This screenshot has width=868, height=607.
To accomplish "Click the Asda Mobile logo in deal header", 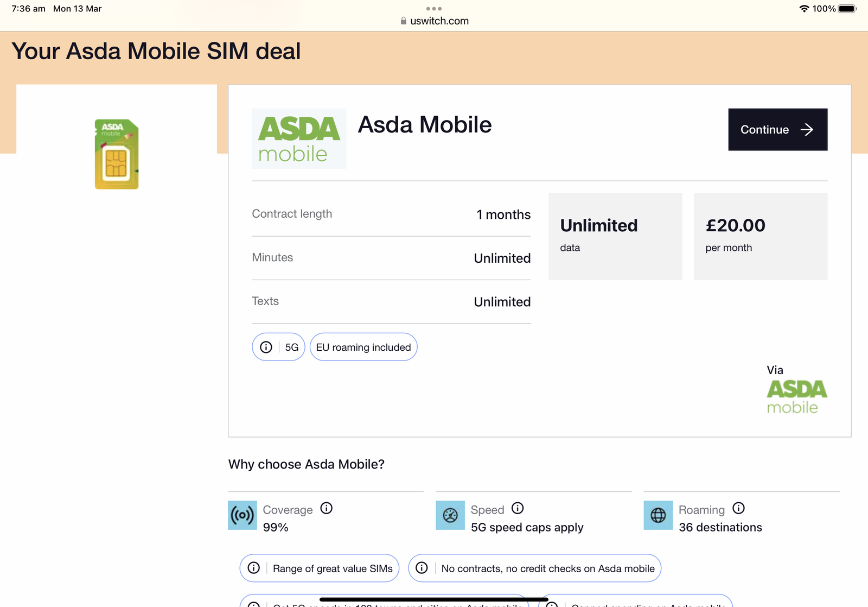I will [x=299, y=139].
